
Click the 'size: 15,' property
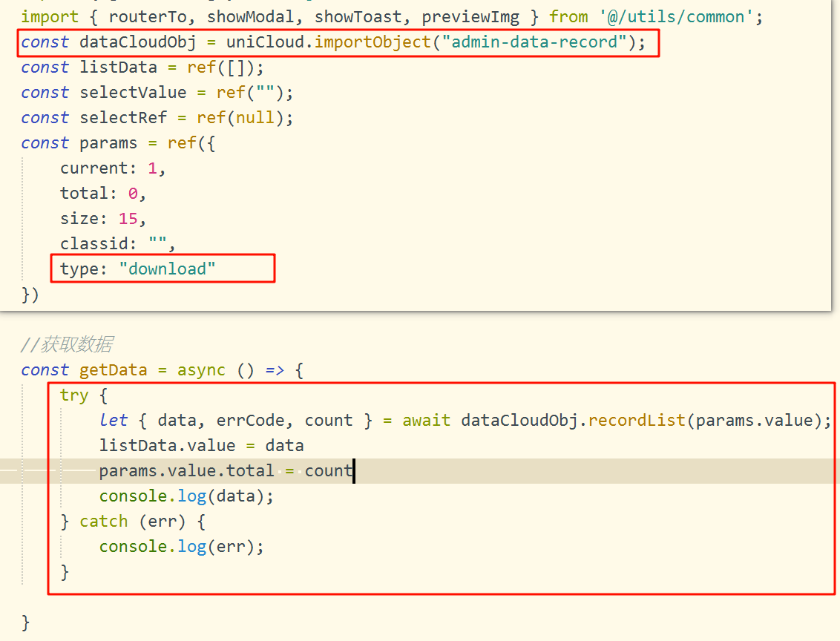(103, 219)
